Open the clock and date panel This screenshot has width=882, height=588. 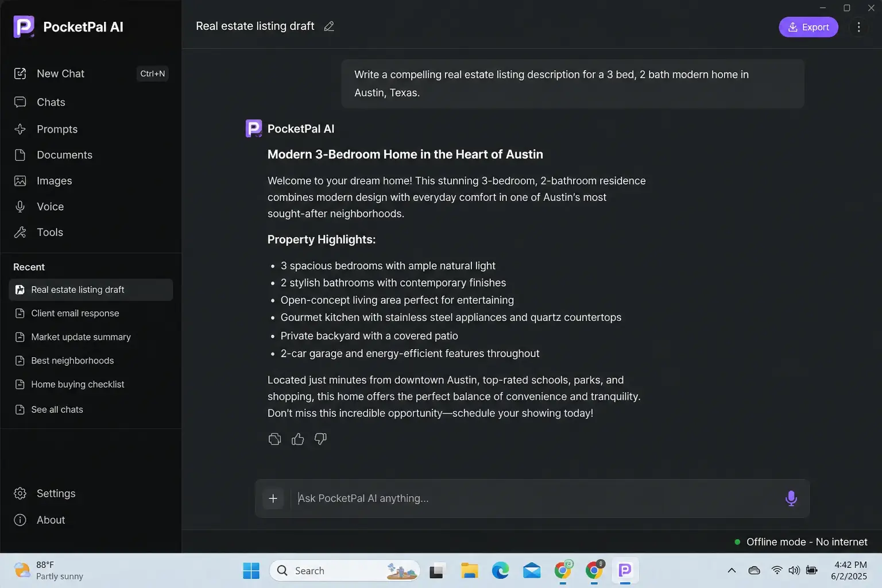(x=849, y=571)
